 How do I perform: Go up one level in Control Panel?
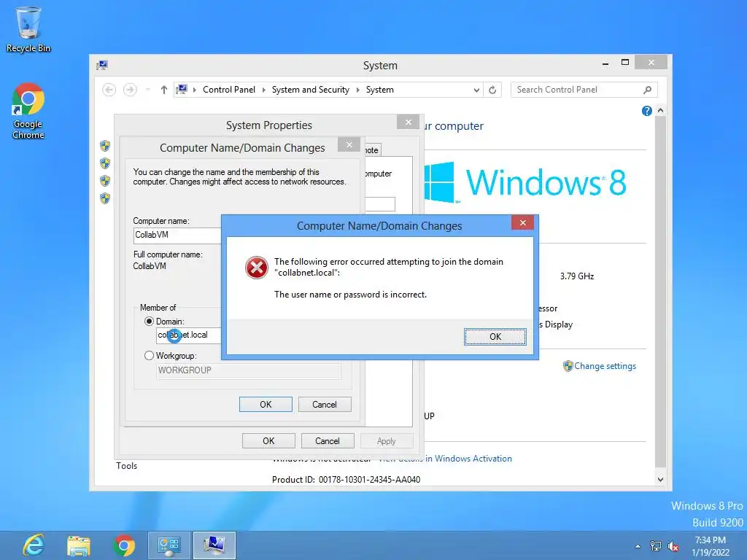164,90
